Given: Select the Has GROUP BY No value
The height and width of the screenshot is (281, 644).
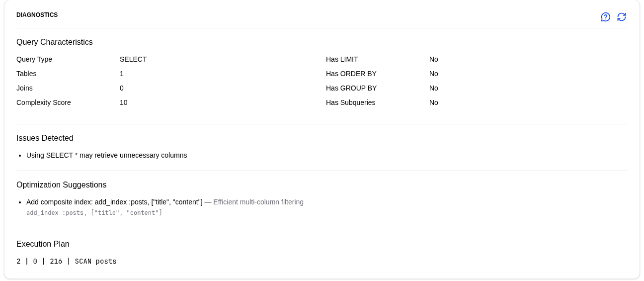Looking at the screenshot, I should [x=434, y=88].
